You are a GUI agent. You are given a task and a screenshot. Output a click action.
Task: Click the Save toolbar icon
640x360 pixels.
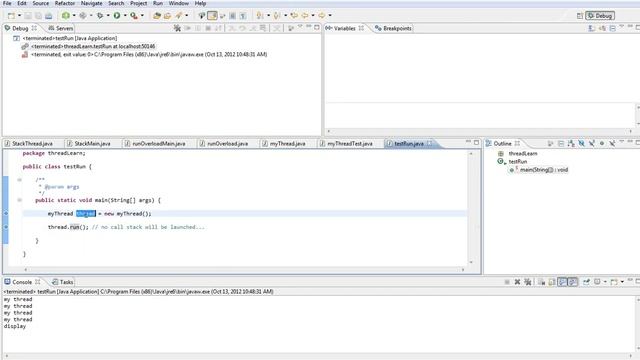[28, 16]
